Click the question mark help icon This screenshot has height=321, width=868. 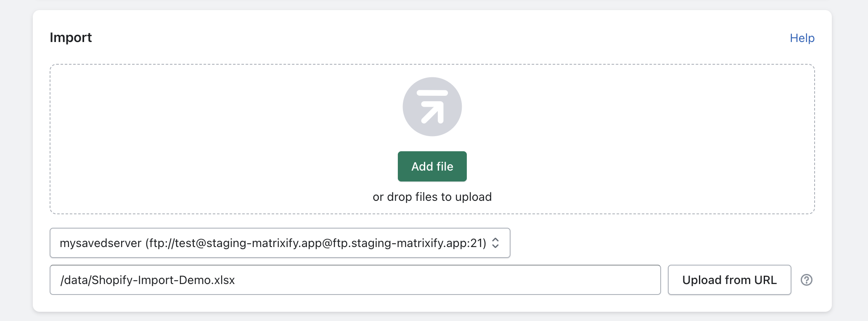(806, 280)
